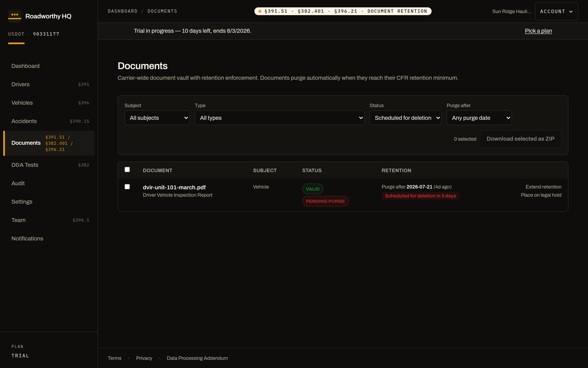Open the Type filter dropdown
588x368 pixels.
280,118
